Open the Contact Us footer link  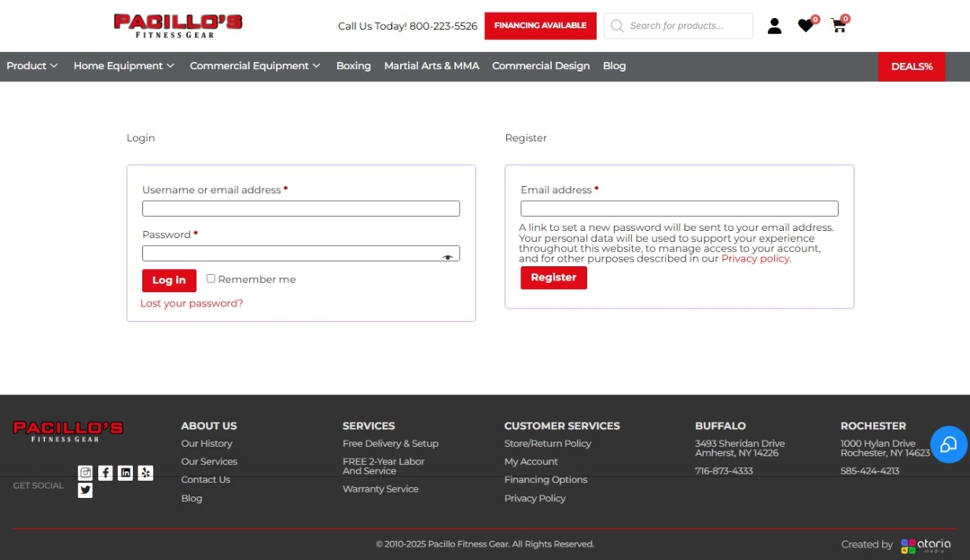[x=206, y=480]
